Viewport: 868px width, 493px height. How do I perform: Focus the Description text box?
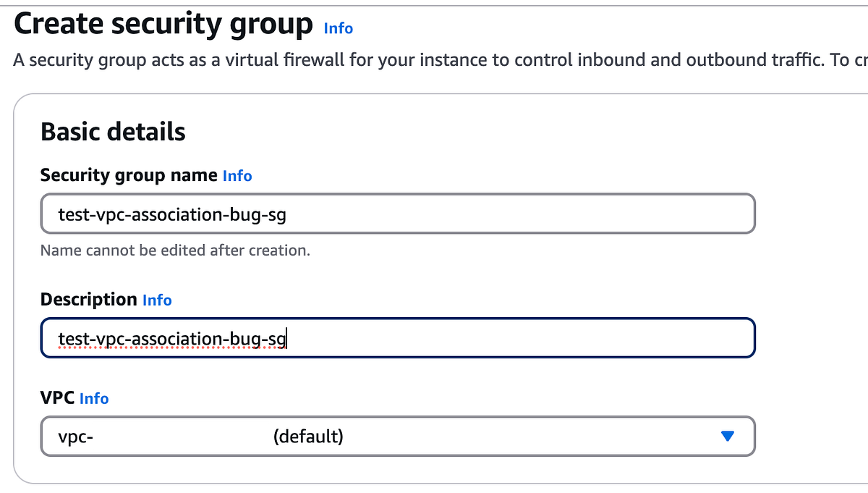point(398,337)
